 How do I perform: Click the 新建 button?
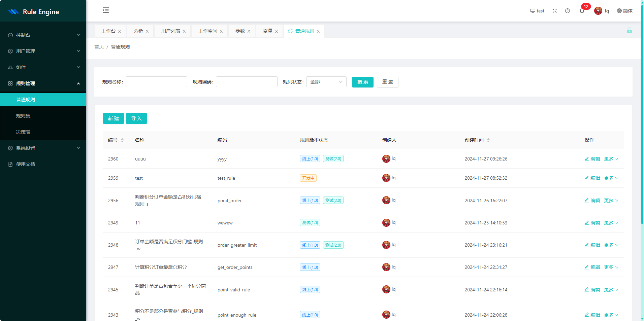tap(113, 118)
